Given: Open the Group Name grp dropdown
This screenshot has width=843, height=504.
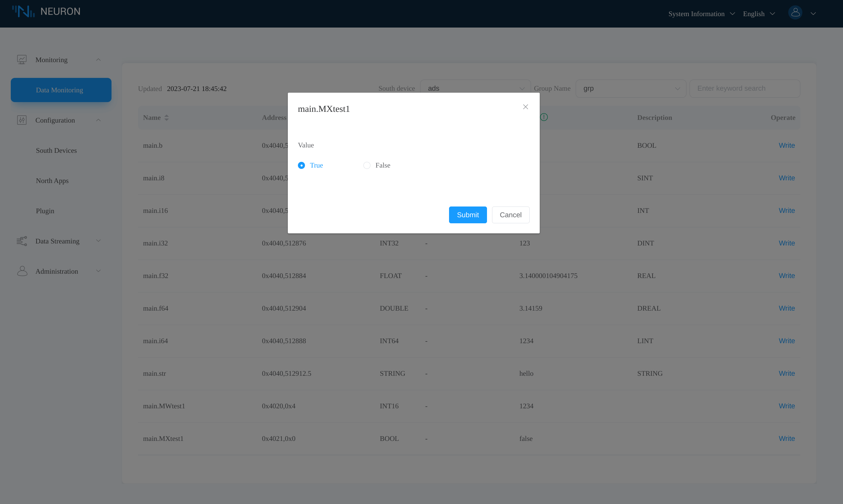Looking at the screenshot, I should (x=631, y=88).
